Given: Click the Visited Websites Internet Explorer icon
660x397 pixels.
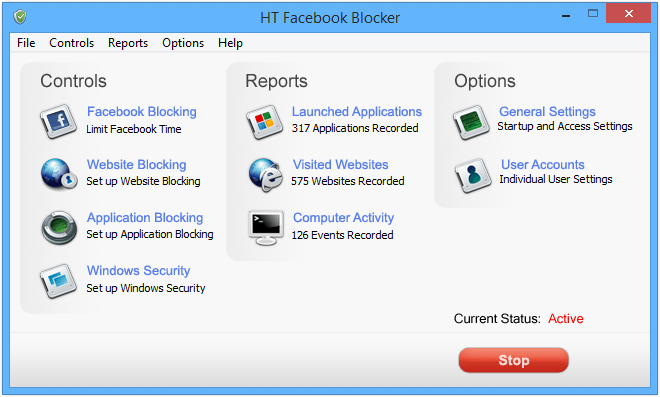Looking at the screenshot, I should pos(265,175).
